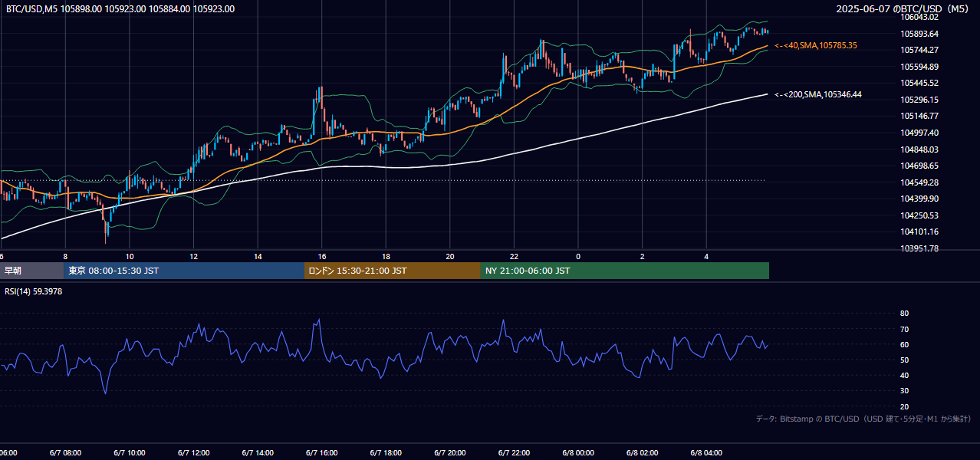
Task: Click the 6/8 00:00 date axis label
Action: (x=578, y=453)
